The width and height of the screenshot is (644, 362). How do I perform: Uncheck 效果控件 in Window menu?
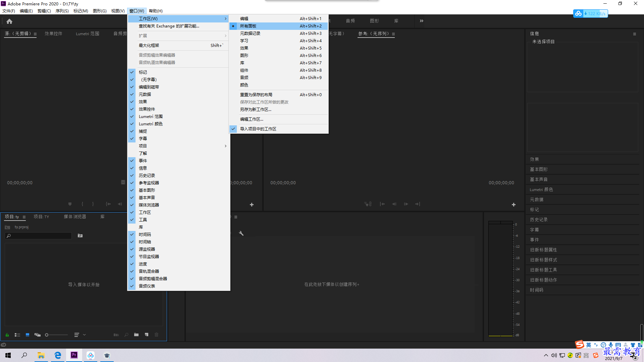coord(178,109)
